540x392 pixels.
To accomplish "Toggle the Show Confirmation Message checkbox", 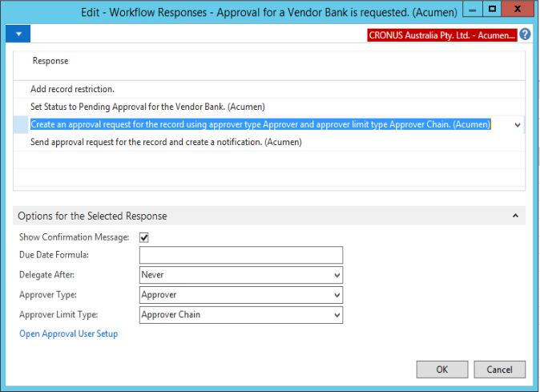I will pos(144,237).
